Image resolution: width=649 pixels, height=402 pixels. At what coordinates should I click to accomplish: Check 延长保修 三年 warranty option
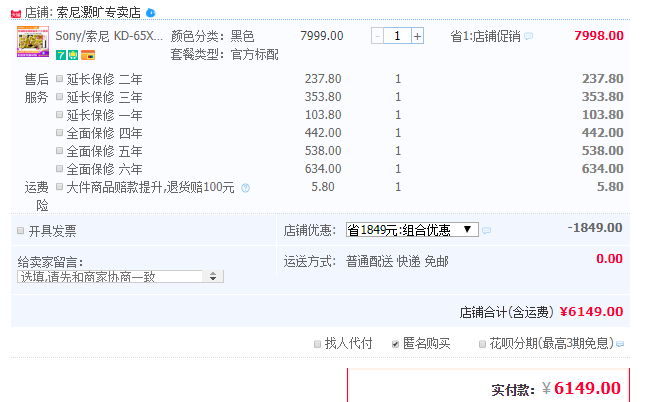(x=60, y=96)
